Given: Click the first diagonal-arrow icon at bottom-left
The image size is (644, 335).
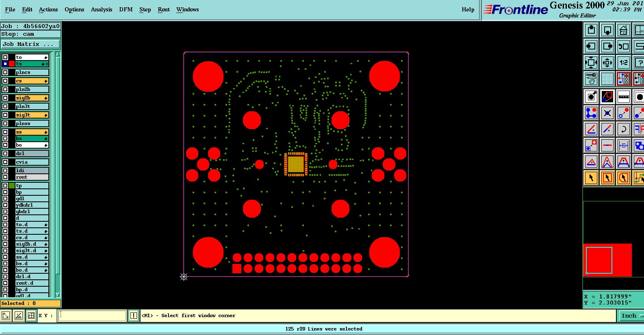Looking at the screenshot, I should click(x=6, y=316).
